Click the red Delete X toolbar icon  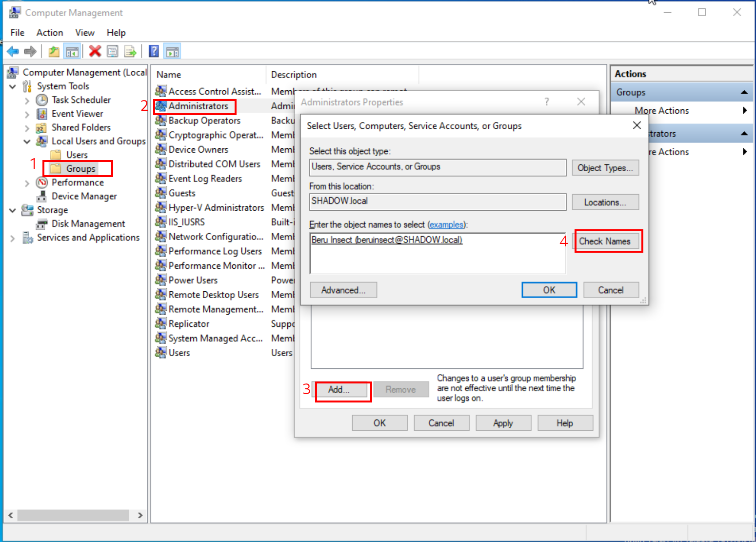(x=95, y=51)
